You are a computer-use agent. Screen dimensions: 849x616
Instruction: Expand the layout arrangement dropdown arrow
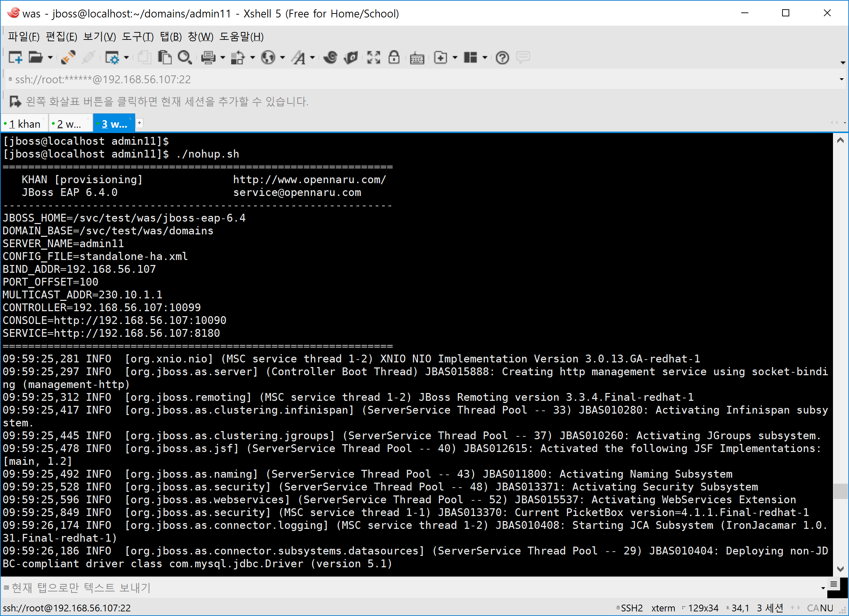pos(485,58)
